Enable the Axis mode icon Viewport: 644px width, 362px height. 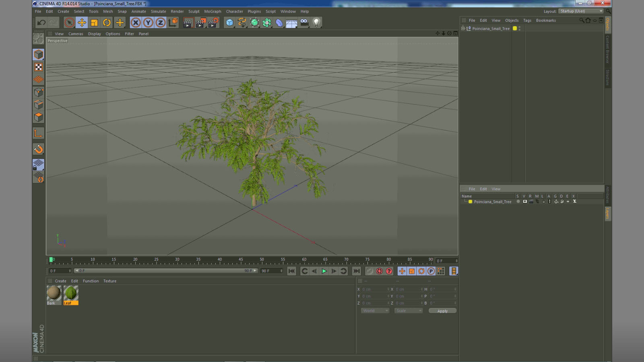(x=39, y=134)
